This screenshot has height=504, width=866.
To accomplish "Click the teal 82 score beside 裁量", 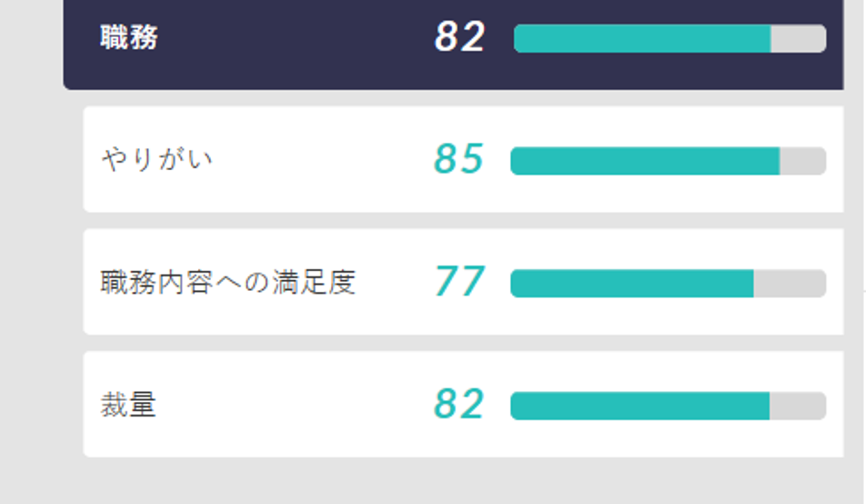I will click(459, 404).
